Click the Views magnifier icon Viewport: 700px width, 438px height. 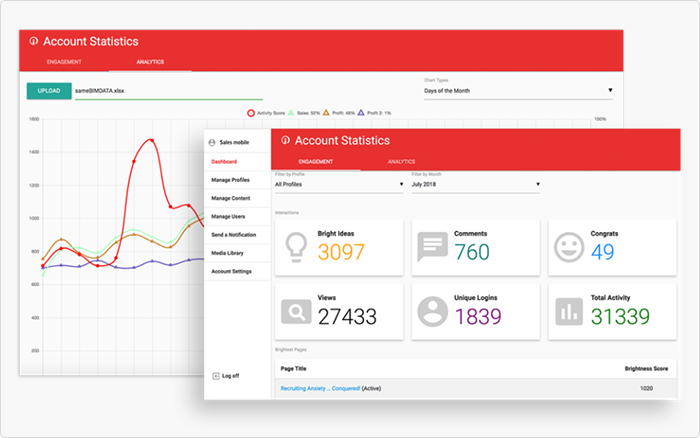tap(296, 312)
